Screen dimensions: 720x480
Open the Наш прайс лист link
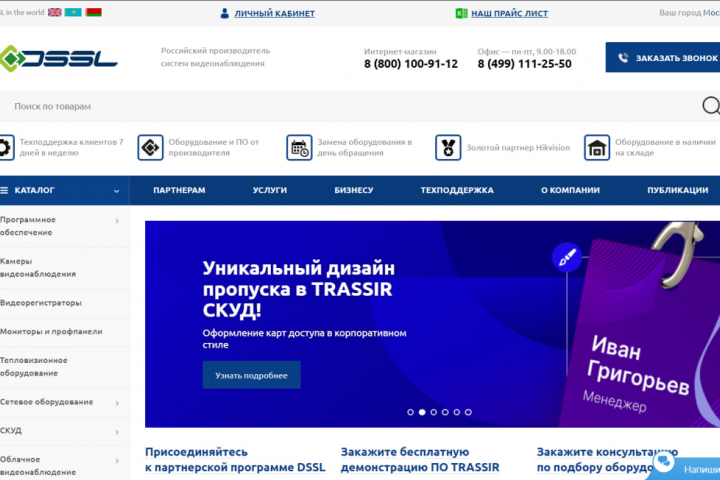click(509, 13)
